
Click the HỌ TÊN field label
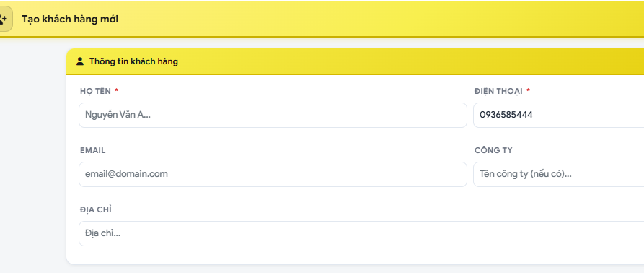click(95, 91)
